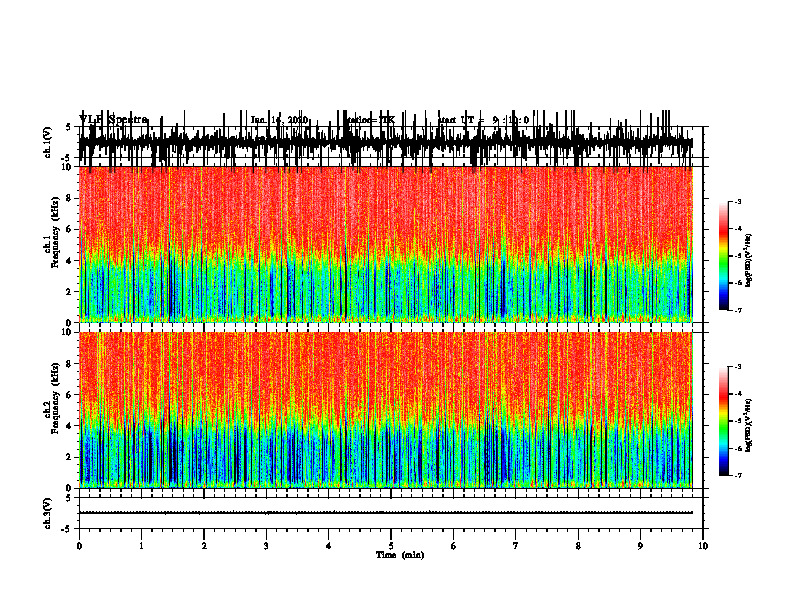792x612 pixels.
Task: Click the -7 label on ch.1 color bar
Action: click(x=738, y=310)
